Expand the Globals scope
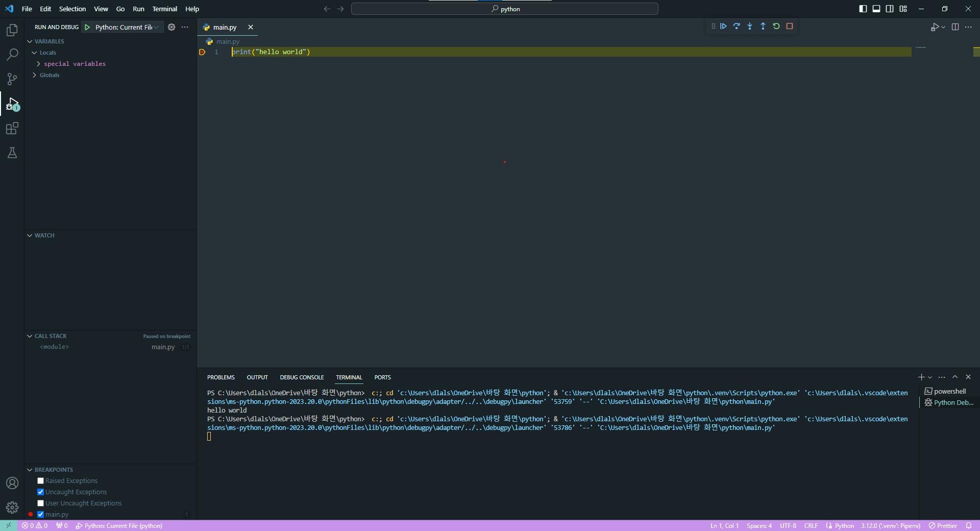Image resolution: width=980 pixels, height=531 pixels. pos(34,75)
